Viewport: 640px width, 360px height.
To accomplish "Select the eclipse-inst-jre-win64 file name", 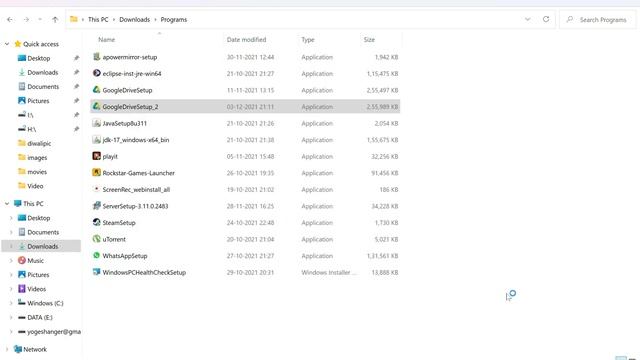I will [132, 73].
